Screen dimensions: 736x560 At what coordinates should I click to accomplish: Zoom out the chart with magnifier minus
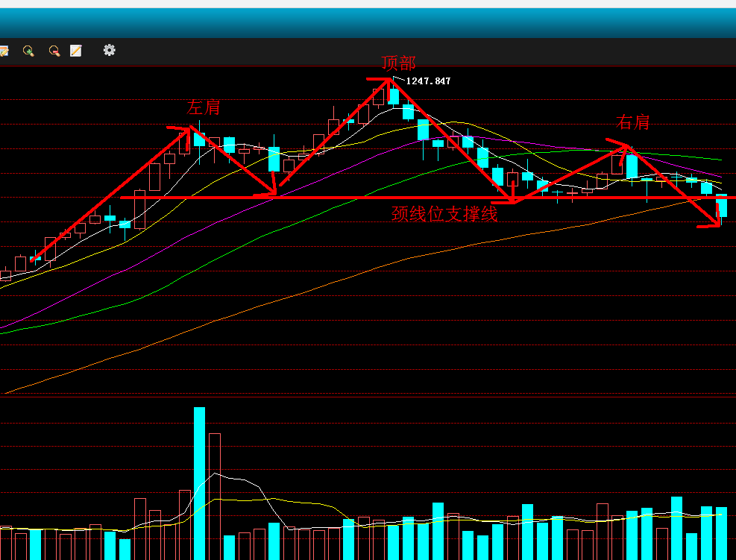[54, 51]
